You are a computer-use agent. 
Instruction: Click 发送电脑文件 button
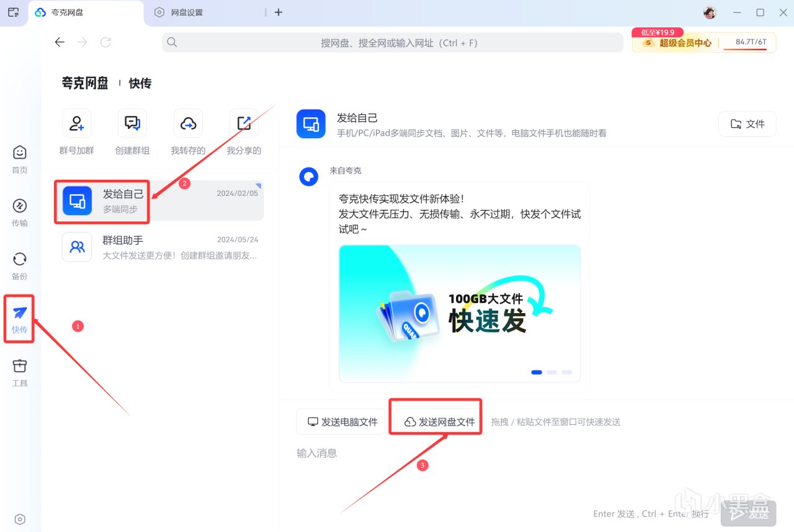coord(341,422)
